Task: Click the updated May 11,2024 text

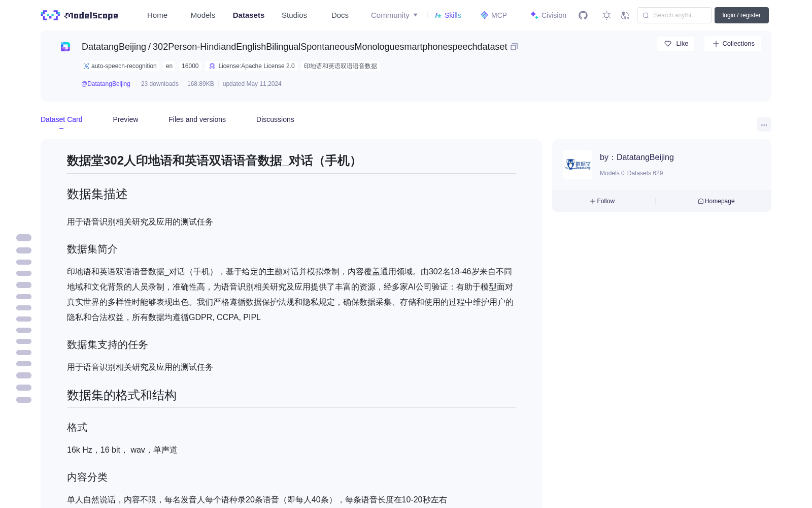Action: 252,84
